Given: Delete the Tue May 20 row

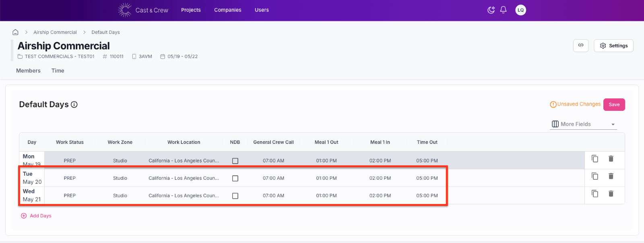Looking at the screenshot, I should coord(611,176).
